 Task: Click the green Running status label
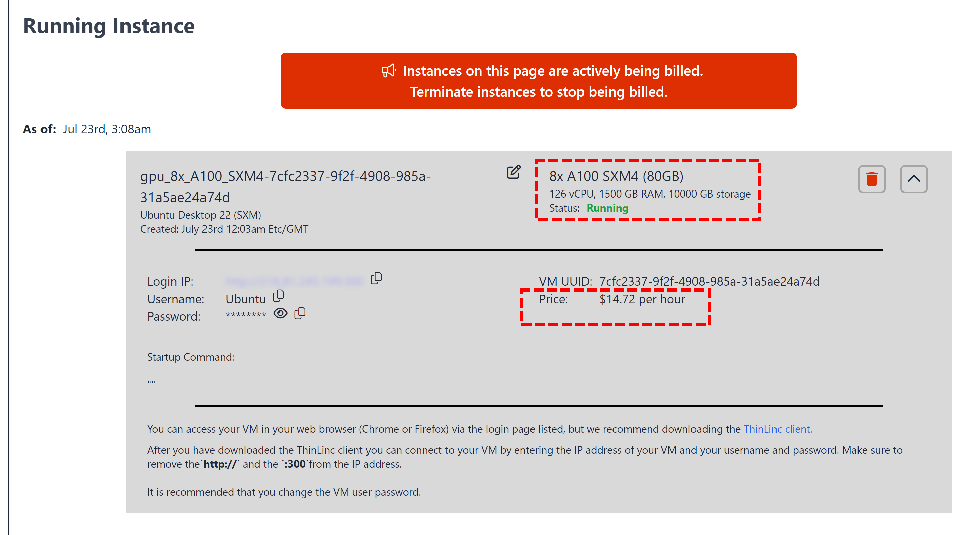click(x=607, y=208)
